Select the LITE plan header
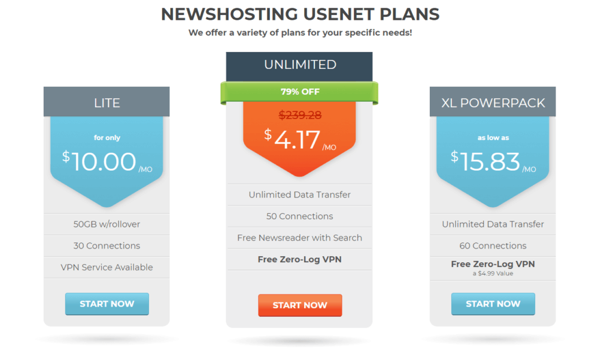The image size is (613, 364). [x=107, y=102]
